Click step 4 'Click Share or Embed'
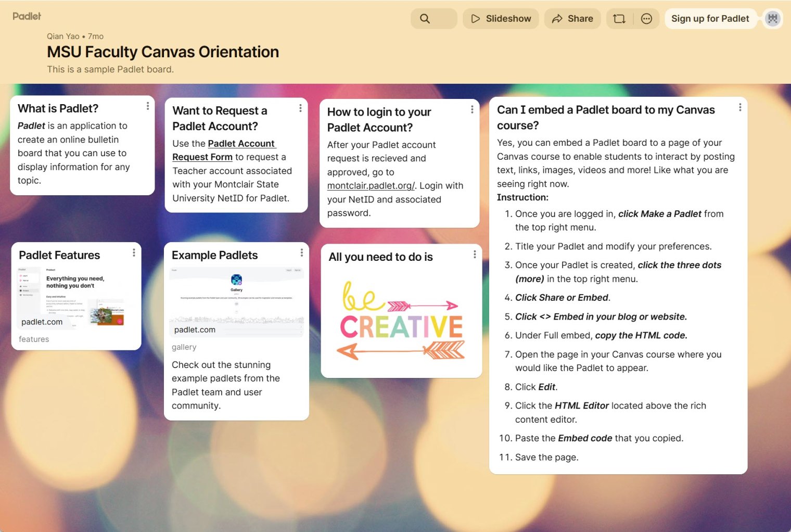This screenshot has width=791, height=532. coord(563,298)
